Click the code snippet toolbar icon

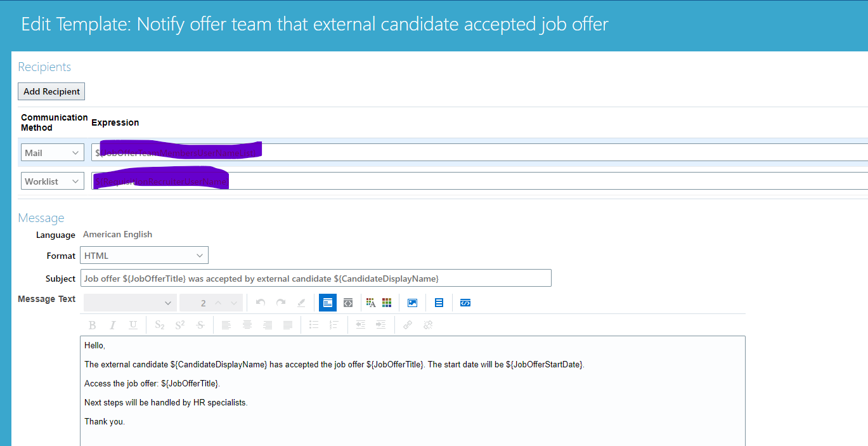click(x=465, y=303)
